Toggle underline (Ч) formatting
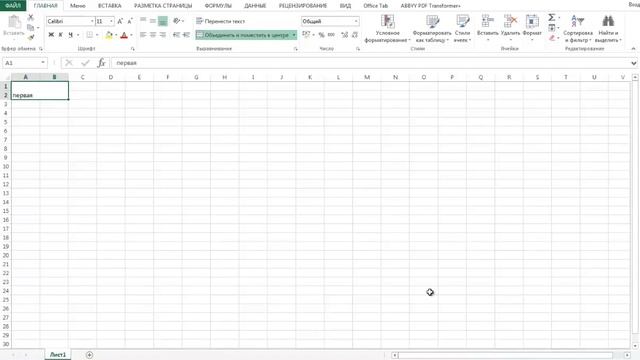640x360 pixels. point(70,35)
